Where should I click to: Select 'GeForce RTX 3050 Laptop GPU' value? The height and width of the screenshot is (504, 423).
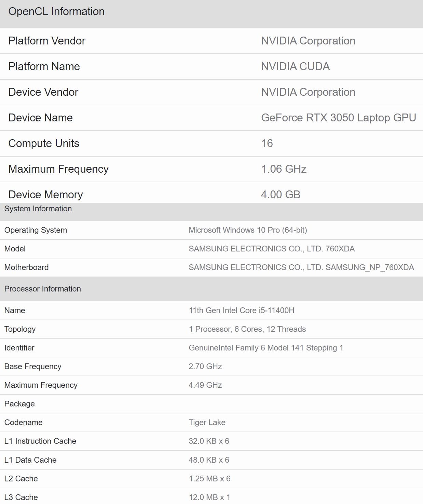coord(339,118)
